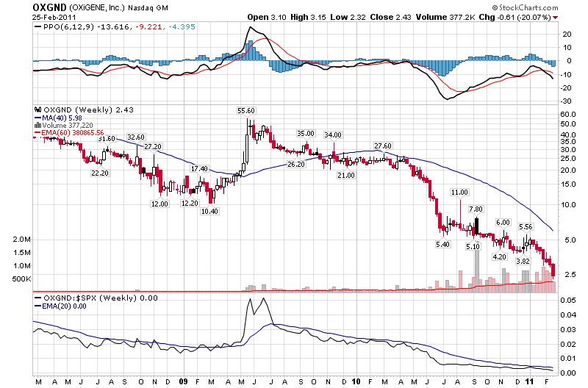Screen dimensions: 588x388
Task: Click the low price label "5.40"
Action: 442,245
